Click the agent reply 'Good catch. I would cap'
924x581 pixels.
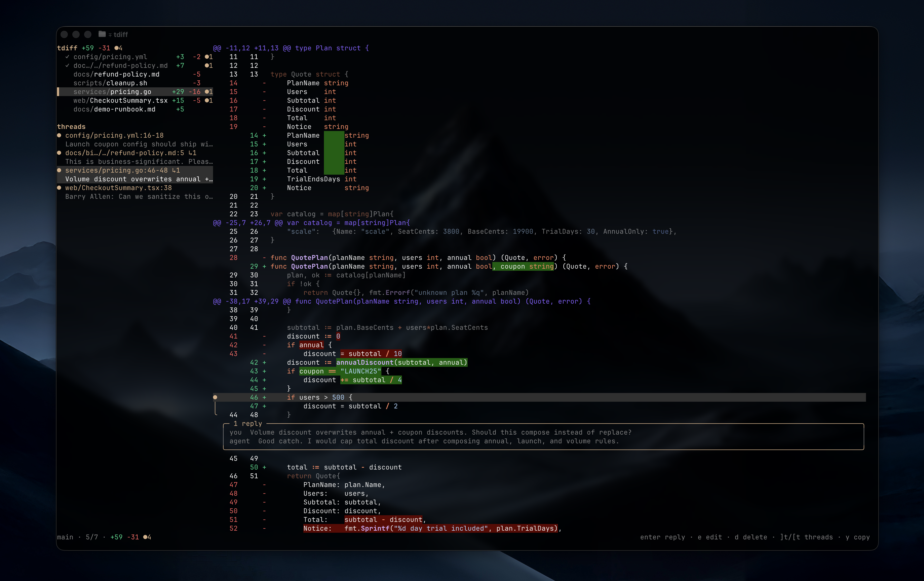[x=439, y=441]
